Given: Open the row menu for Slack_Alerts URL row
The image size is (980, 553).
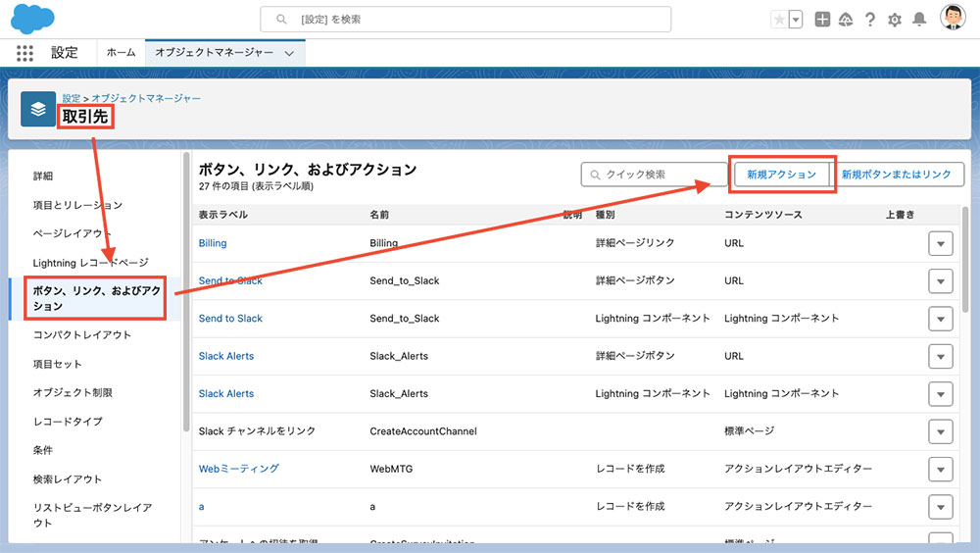Looking at the screenshot, I should coord(941,357).
